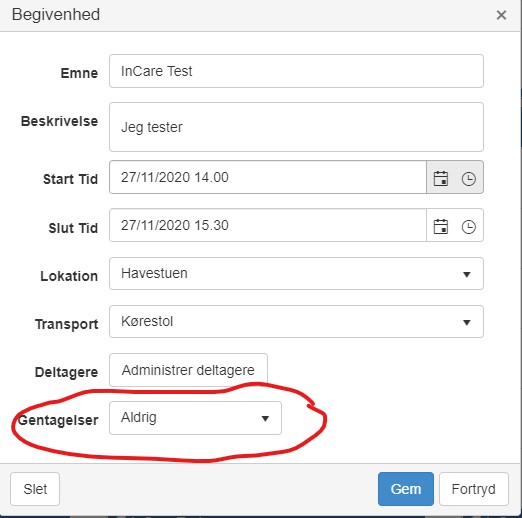
Task: Open the Slut Tid clock time picker
Action: [x=468, y=227]
